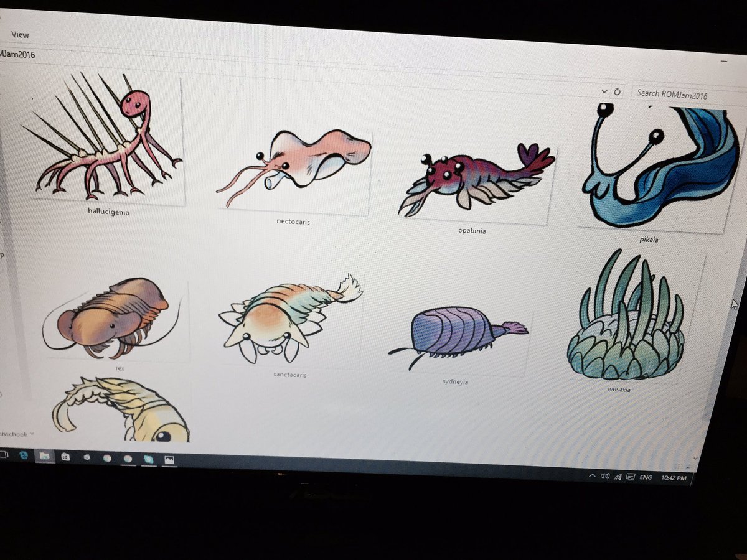Switch keyboard language via the ENG indicator
Screen dimensions: 747x560
point(646,477)
